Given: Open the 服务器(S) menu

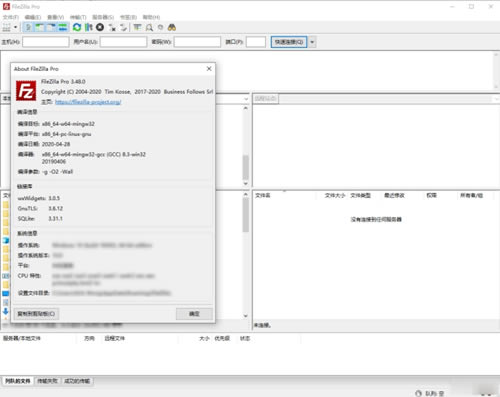Looking at the screenshot, I should pos(103,17).
